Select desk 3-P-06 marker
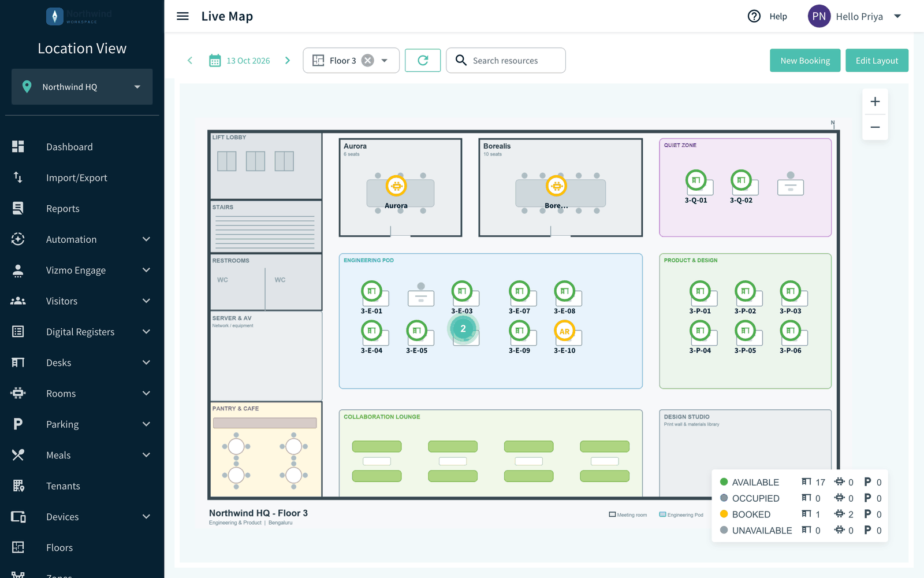Screen dimensions: 924x578 pyautogui.click(x=791, y=331)
